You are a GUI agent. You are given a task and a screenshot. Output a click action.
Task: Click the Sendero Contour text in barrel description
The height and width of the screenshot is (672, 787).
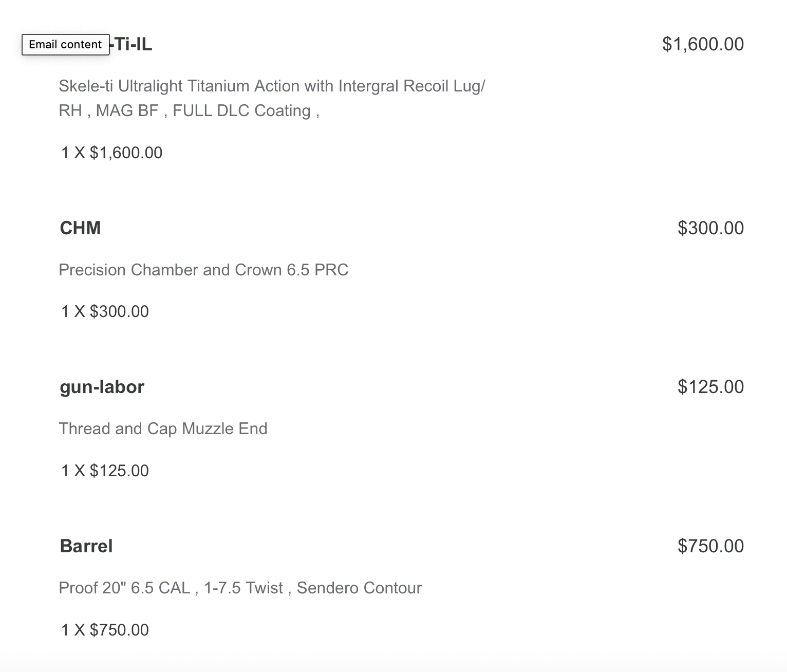[359, 588]
